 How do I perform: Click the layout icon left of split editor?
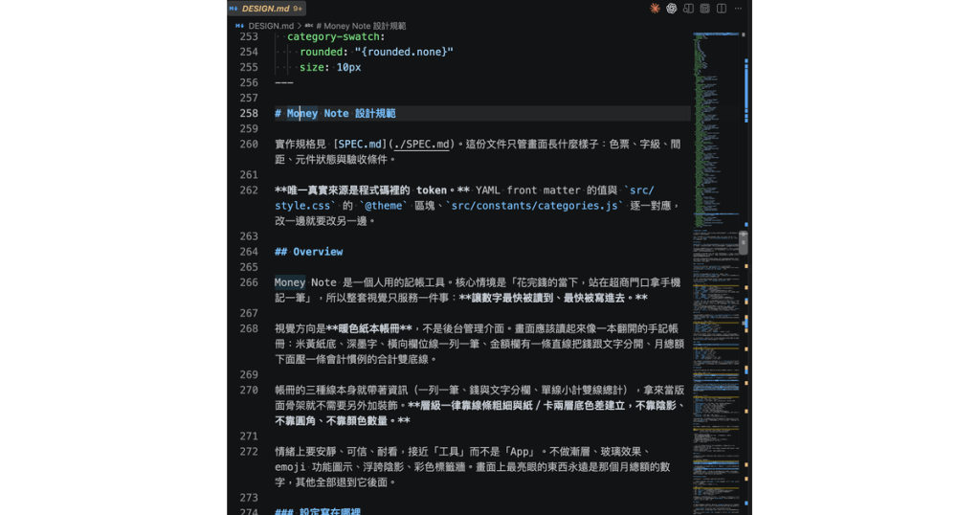(705, 8)
